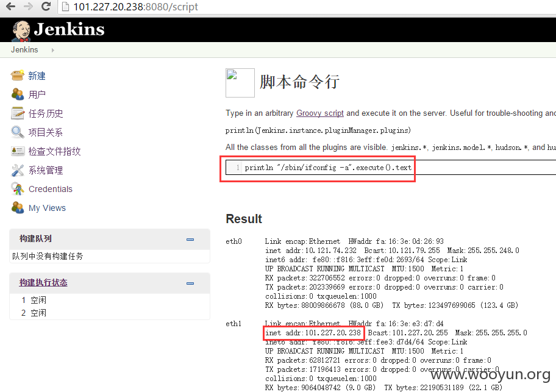Click Bcast:101.227.20.255 text
Screen dimensions: 556x392
[408, 333]
